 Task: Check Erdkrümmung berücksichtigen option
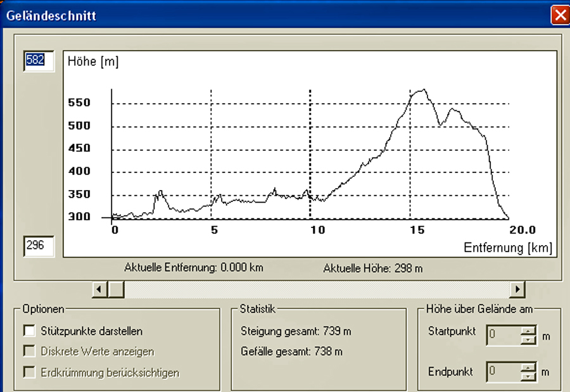tap(29, 372)
